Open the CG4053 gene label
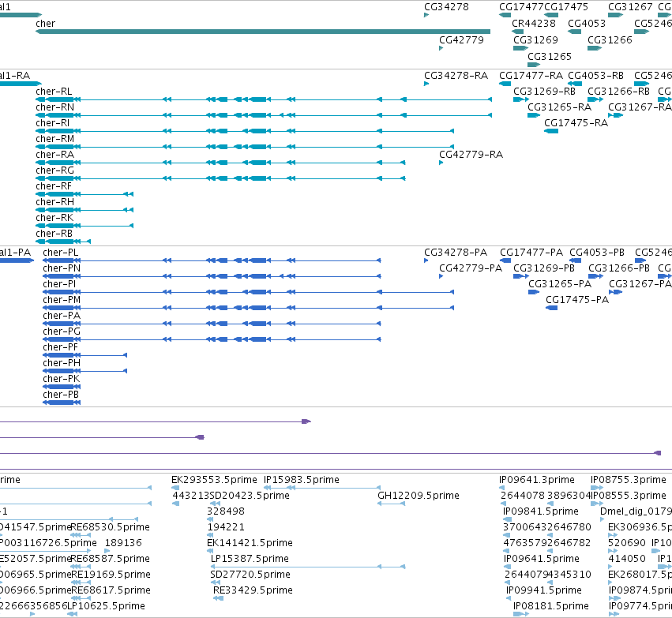 pyautogui.click(x=587, y=24)
